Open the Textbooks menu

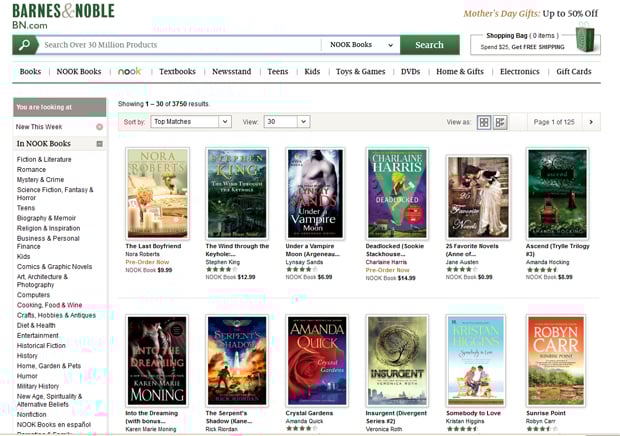(177, 72)
